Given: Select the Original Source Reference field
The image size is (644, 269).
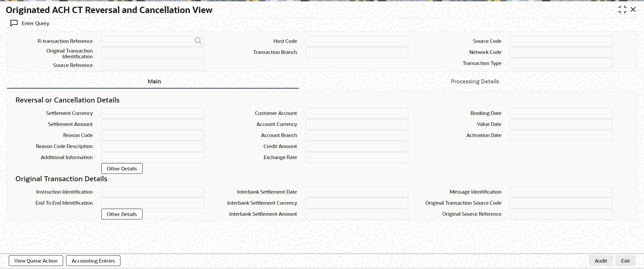Looking at the screenshot, I should coord(561,214).
